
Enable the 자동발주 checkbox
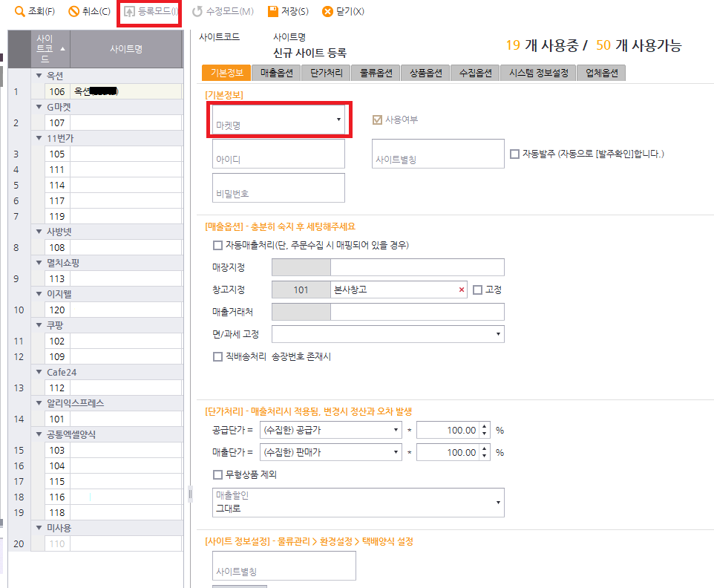tap(514, 154)
